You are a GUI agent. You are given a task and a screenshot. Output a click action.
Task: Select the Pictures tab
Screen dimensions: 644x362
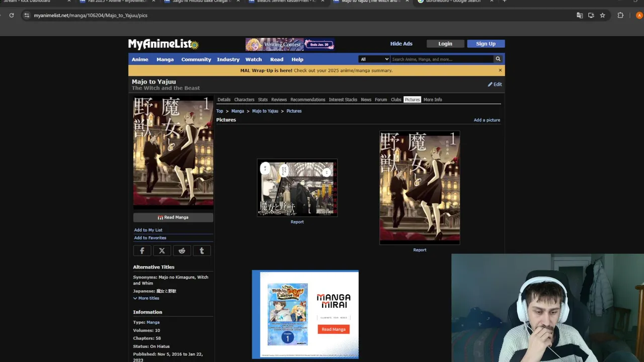click(x=412, y=100)
